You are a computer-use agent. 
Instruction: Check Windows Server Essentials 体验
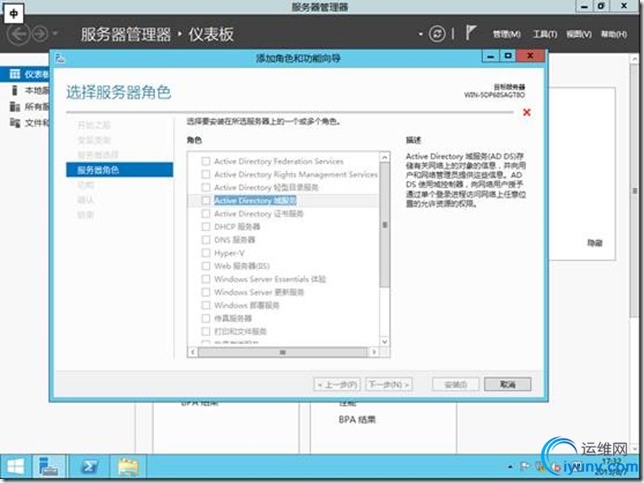[206, 279]
